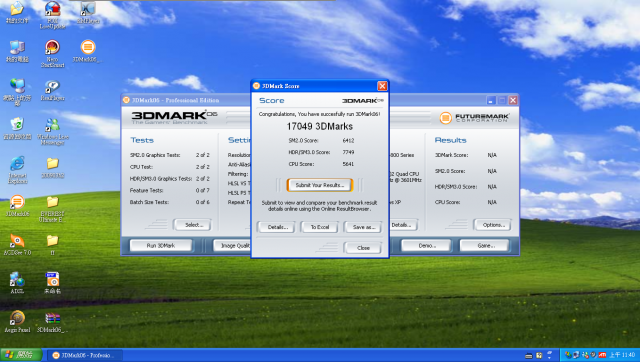Viewport: 640px width, 362px height.
Task: Click Run 3DMark in main window
Action: point(161,246)
